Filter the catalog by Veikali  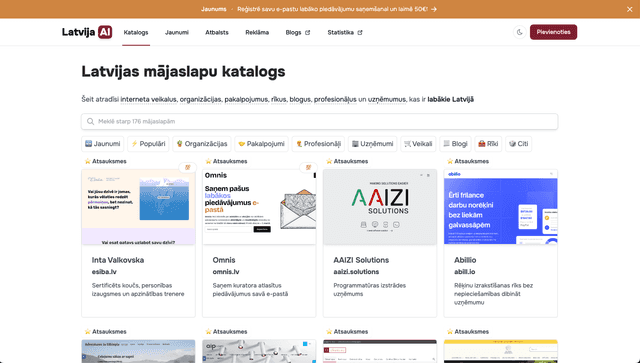pyautogui.click(x=418, y=144)
